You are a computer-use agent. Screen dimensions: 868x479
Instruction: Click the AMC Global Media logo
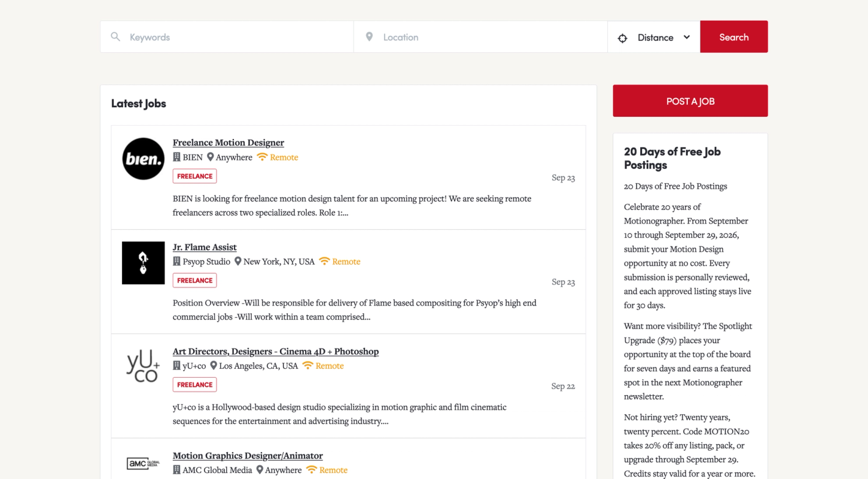click(144, 463)
